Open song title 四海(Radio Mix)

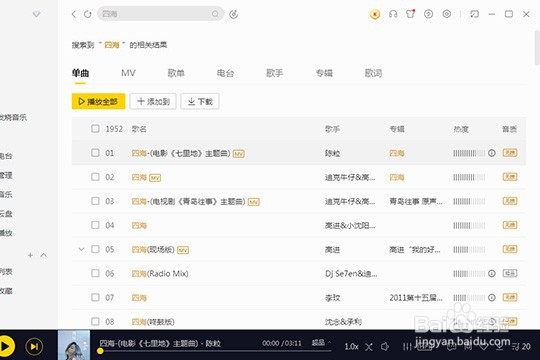160,274
